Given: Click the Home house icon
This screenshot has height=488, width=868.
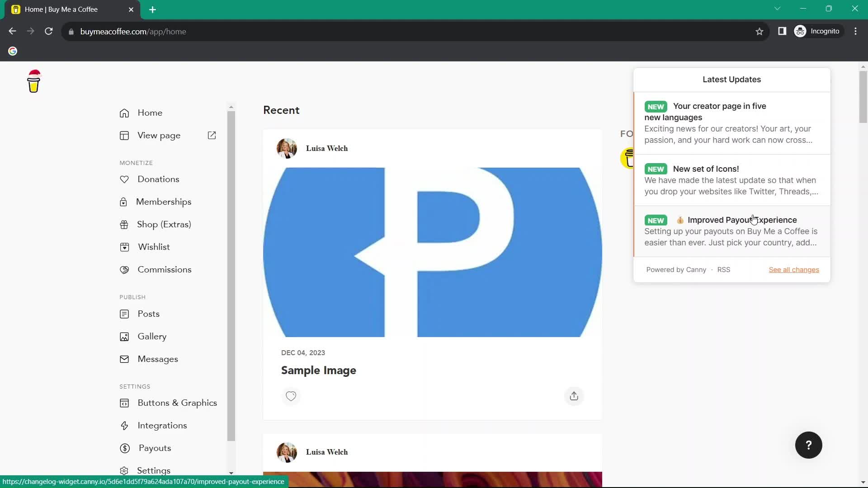Looking at the screenshot, I should (x=124, y=113).
